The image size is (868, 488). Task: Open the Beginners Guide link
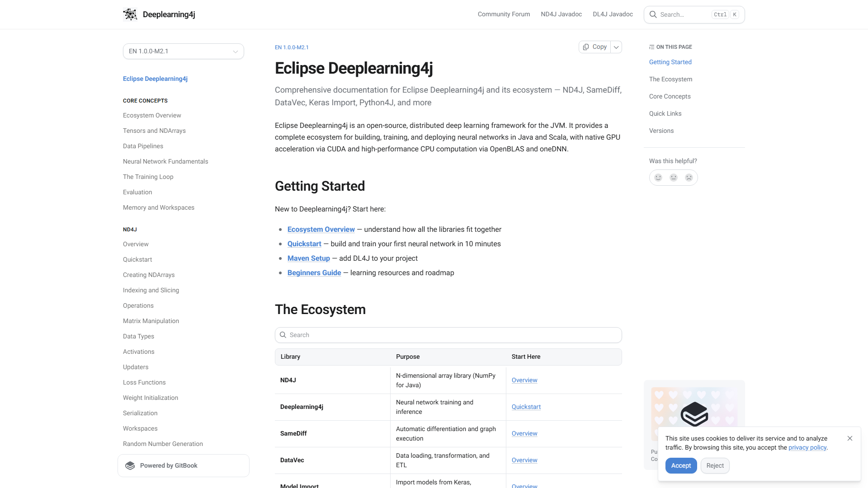point(314,273)
